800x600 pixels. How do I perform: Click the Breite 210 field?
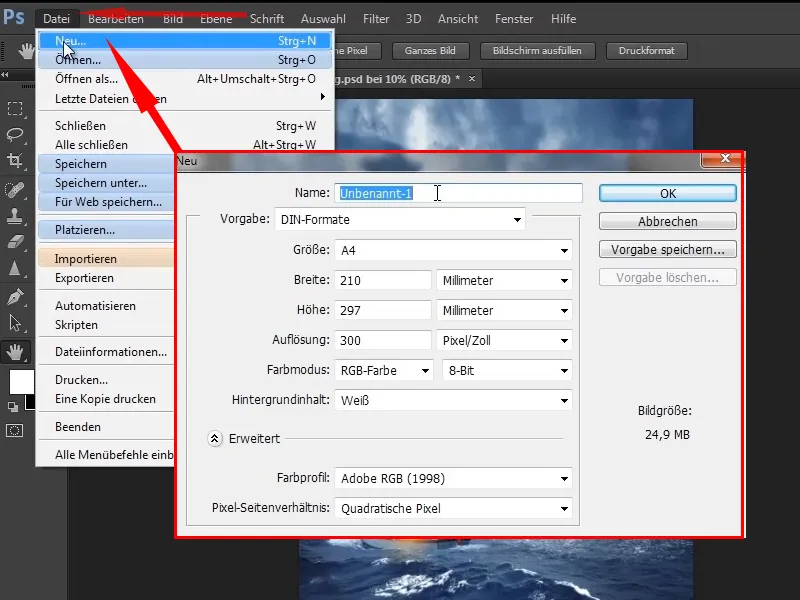[383, 280]
